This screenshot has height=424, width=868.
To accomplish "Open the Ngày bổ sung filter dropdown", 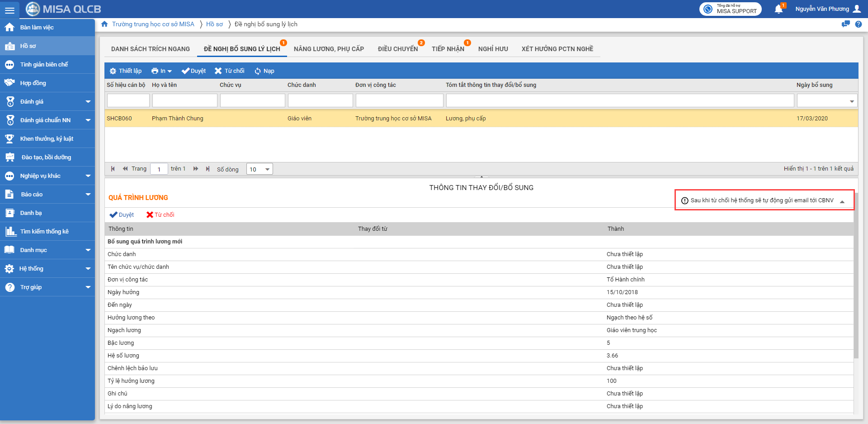I will coord(851,101).
